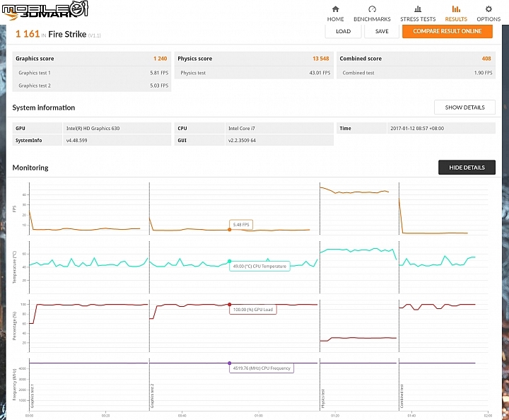Click the Time value 2017-01-12 08:57

pyautogui.click(x=417, y=128)
